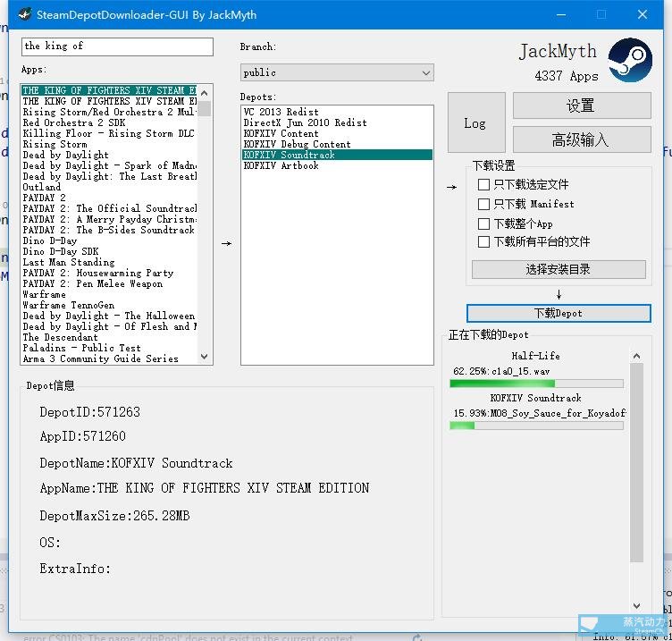The image size is (672, 641).
Task: Select the KOFXIV Artbook depot
Action: pyautogui.click(x=281, y=165)
